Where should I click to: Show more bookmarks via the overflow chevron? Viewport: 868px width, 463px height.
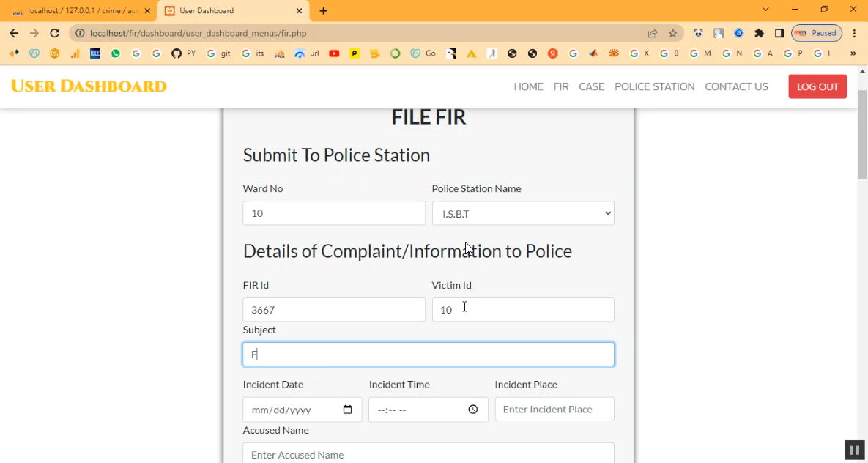[x=853, y=53]
